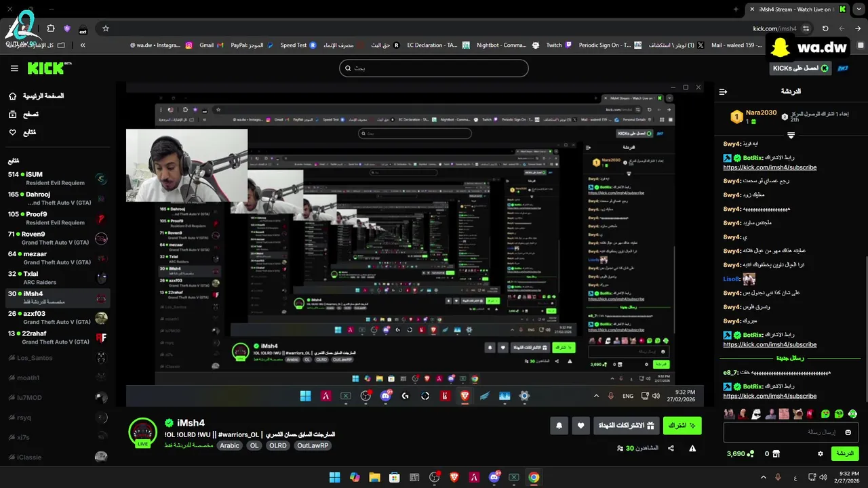
Task: Open the Following sidebar item
Action: (x=22, y=132)
